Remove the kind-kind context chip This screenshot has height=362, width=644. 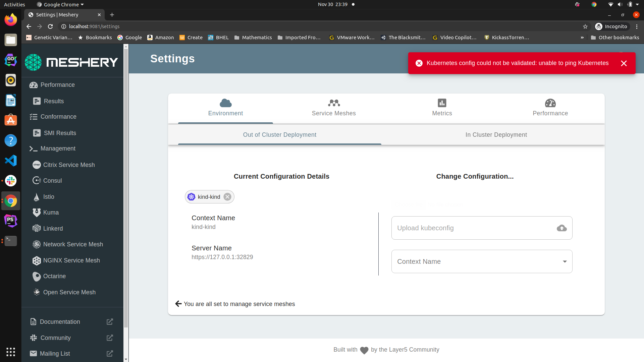[x=227, y=197]
